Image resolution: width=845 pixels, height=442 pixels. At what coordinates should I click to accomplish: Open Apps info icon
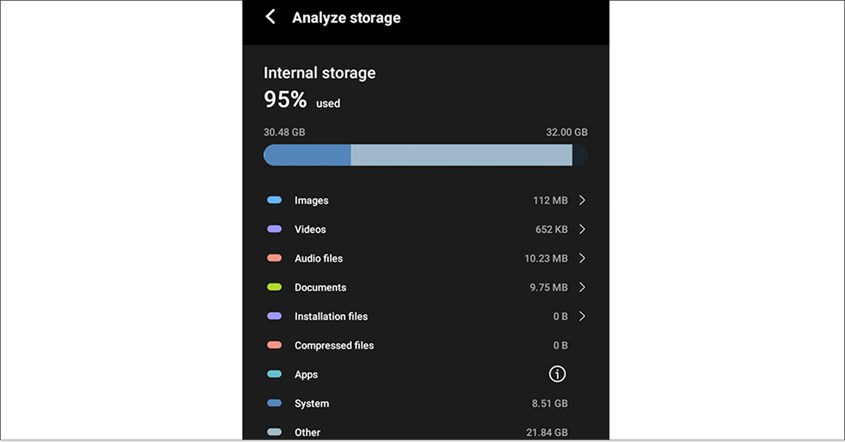558,374
